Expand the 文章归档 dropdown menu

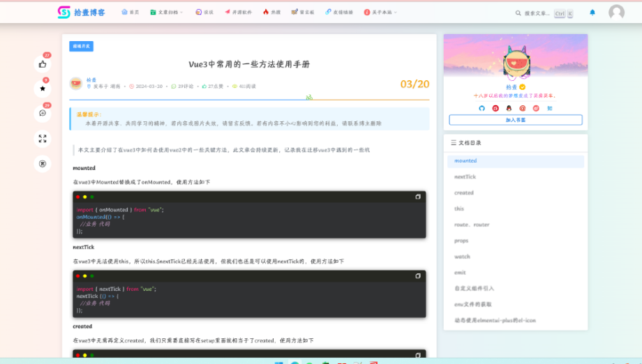(166, 13)
